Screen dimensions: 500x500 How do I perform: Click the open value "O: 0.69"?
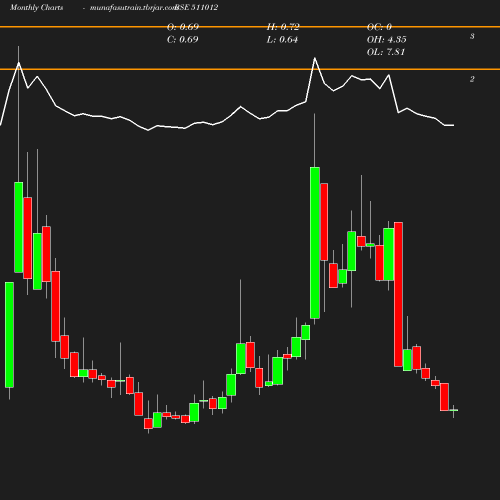coord(183,27)
